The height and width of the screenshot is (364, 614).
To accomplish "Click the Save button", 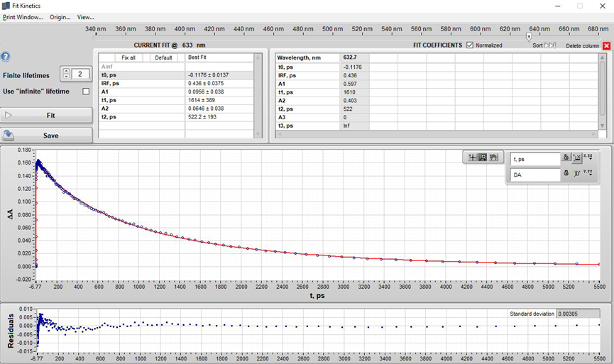I will tap(46, 136).
